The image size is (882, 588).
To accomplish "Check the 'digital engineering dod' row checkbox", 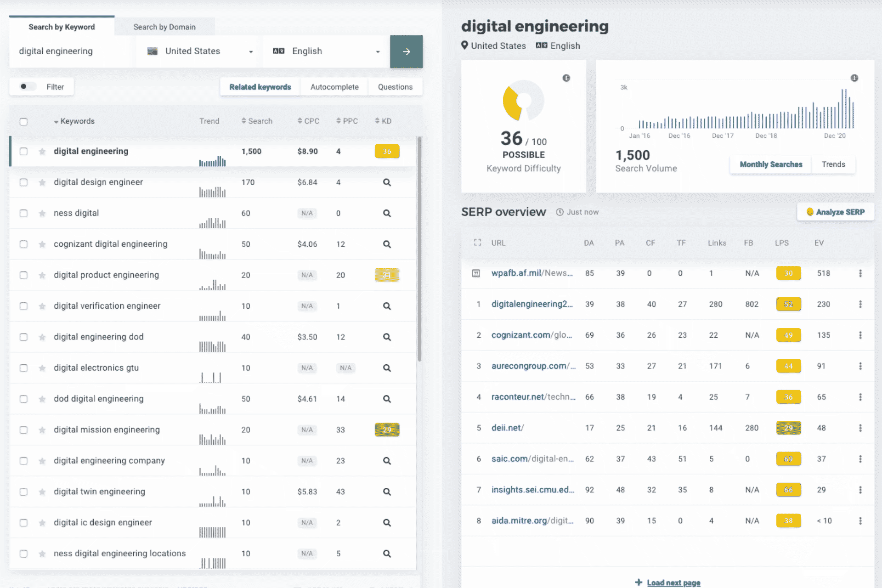I will (x=23, y=337).
